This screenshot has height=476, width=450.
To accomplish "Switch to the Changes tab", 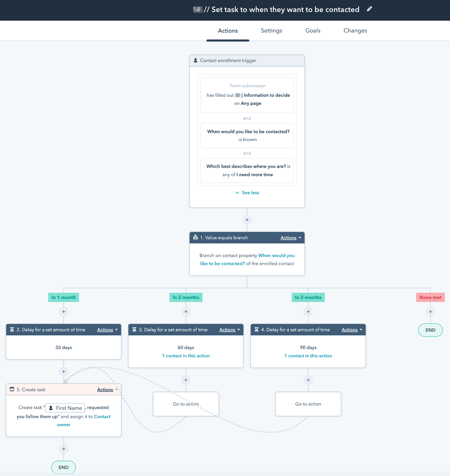I will [x=355, y=31].
